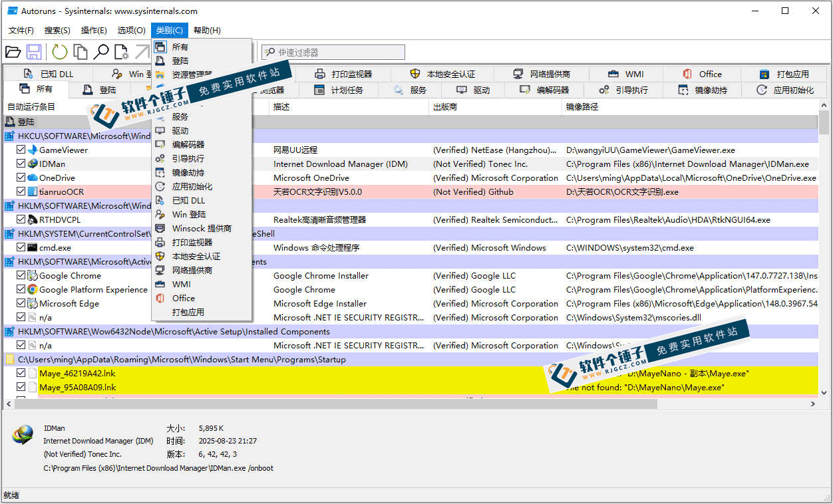This screenshot has height=504, width=833.
Task: Uncheck the RTHDVCPL entry checkbox
Action: [21, 220]
